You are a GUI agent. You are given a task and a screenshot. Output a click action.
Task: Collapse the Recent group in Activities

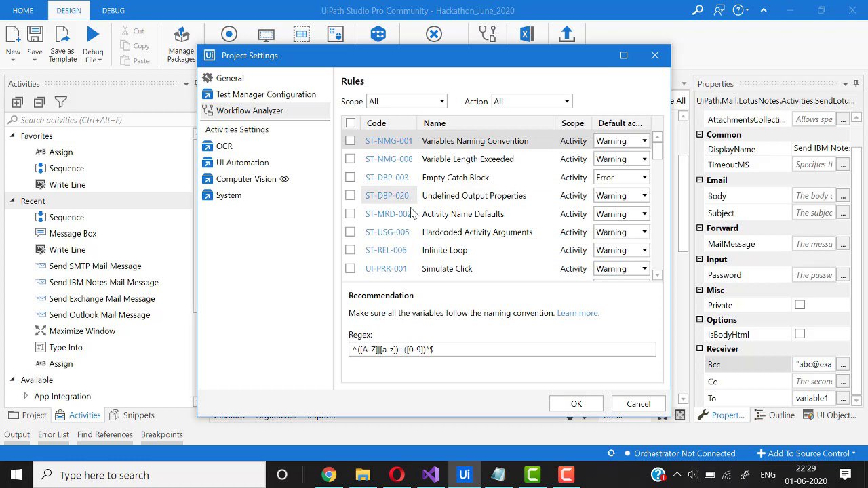coord(12,201)
